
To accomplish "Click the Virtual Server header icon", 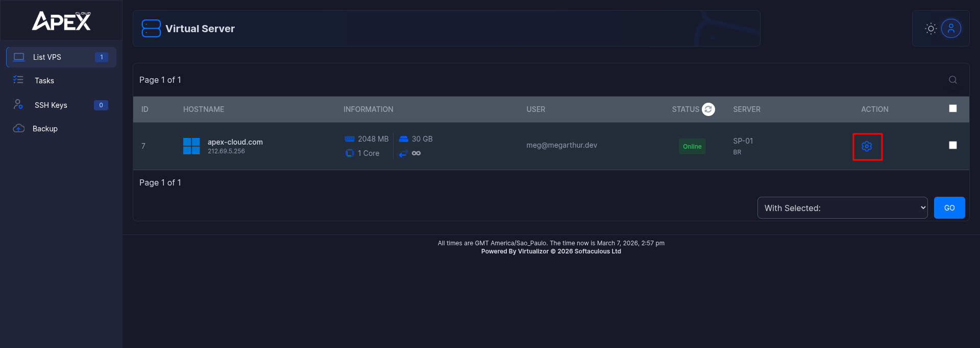I will coord(151,29).
